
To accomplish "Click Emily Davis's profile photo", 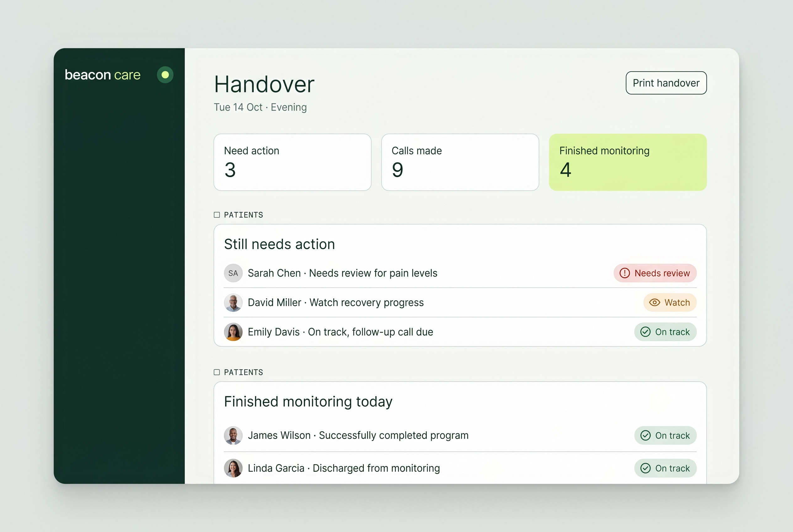I will point(233,332).
